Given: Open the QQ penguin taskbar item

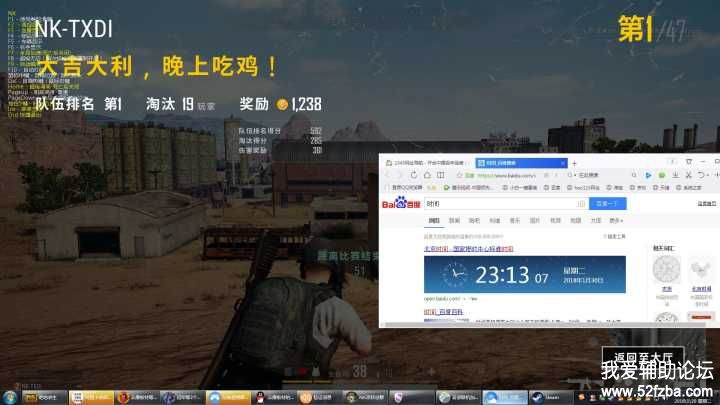Looking at the screenshot, I should click(x=274, y=398).
